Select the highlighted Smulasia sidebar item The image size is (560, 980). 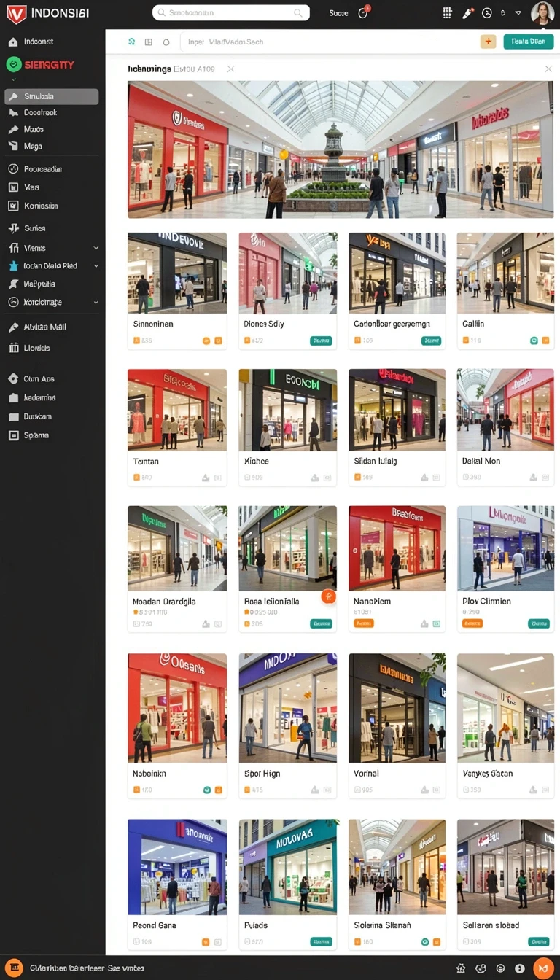pyautogui.click(x=51, y=96)
